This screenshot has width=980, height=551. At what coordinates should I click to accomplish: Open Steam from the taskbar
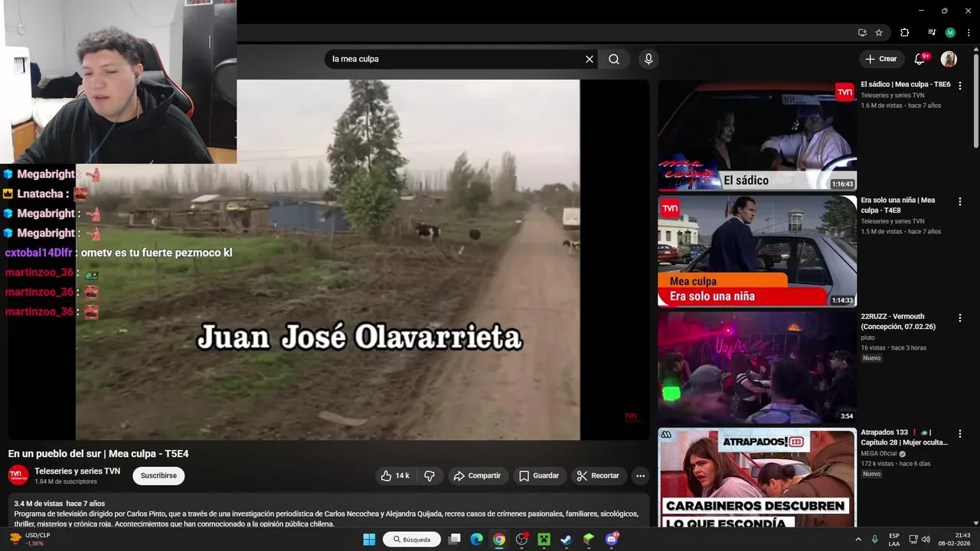(566, 540)
